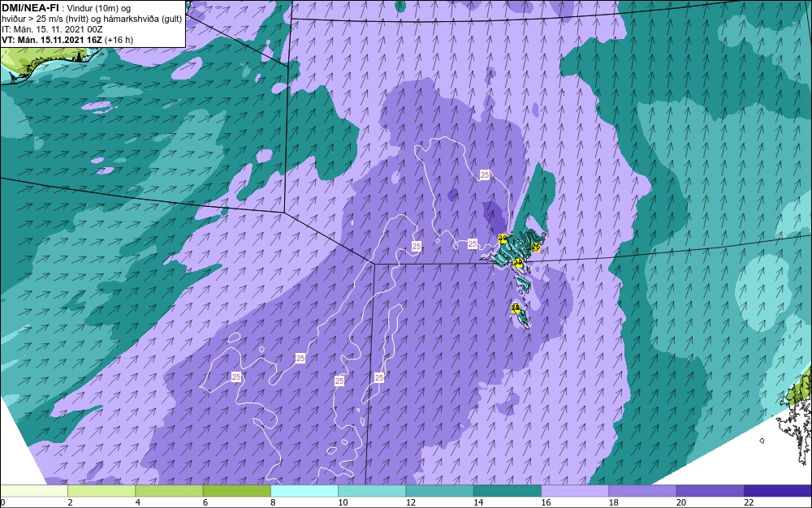This screenshot has width=812, height=508.
Task: Click the pale teal 10–12 legend swatch
Action: [x=372, y=491]
